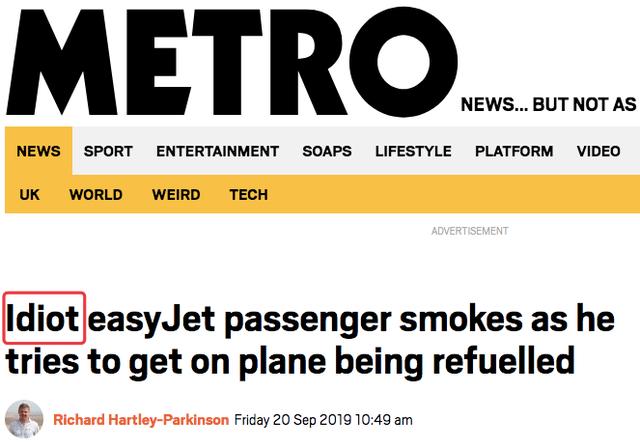Select the Lifestyle menu item
The width and height of the screenshot is (640, 448).
point(413,152)
